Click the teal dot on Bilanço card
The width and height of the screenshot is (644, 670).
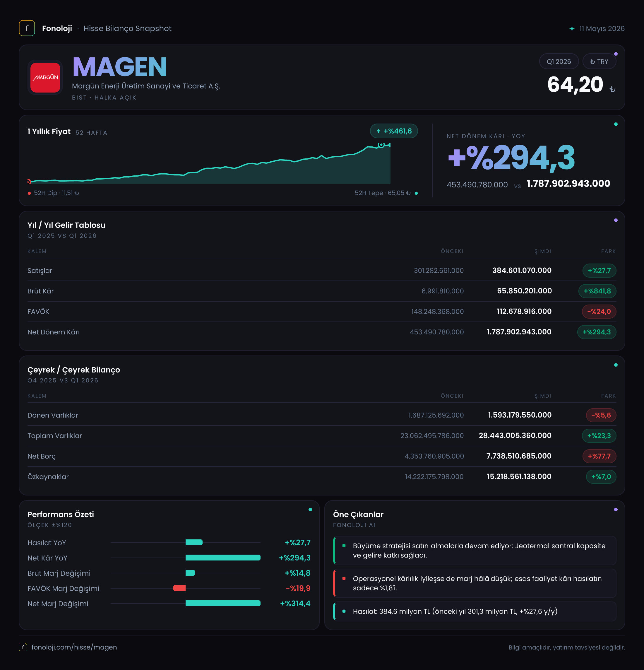(x=616, y=365)
